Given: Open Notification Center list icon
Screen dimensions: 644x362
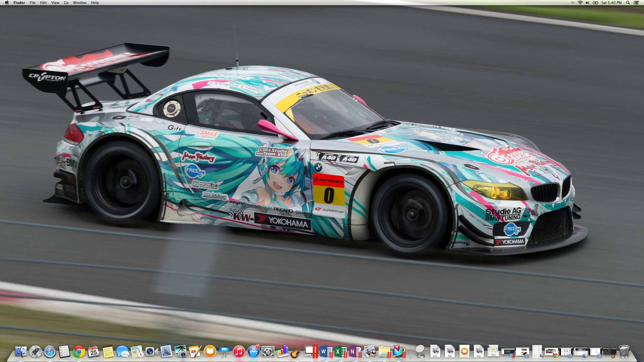Looking at the screenshot, I should [636, 3].
